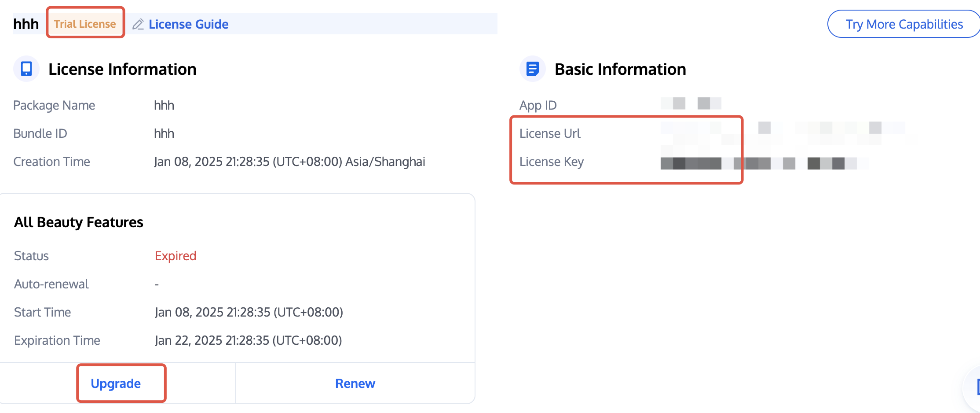
Task: Click the Creation Time value with Asia/Shanghai
Action: click(289, 162)
